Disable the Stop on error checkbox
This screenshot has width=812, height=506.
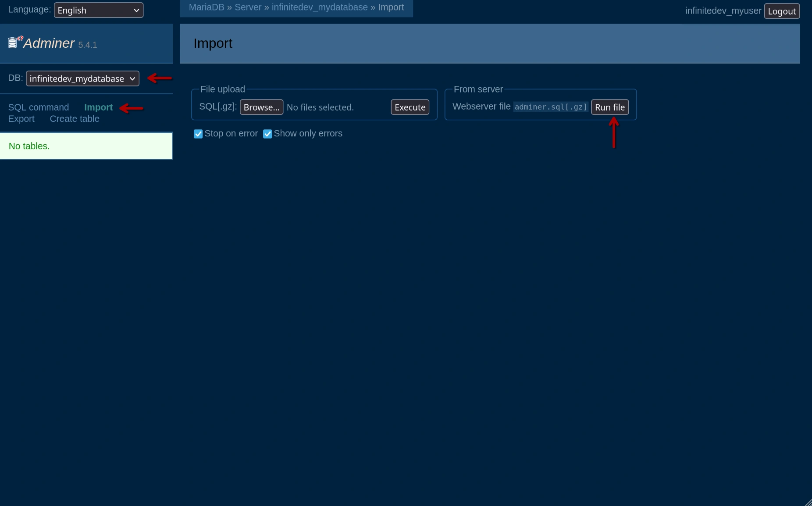198,134
